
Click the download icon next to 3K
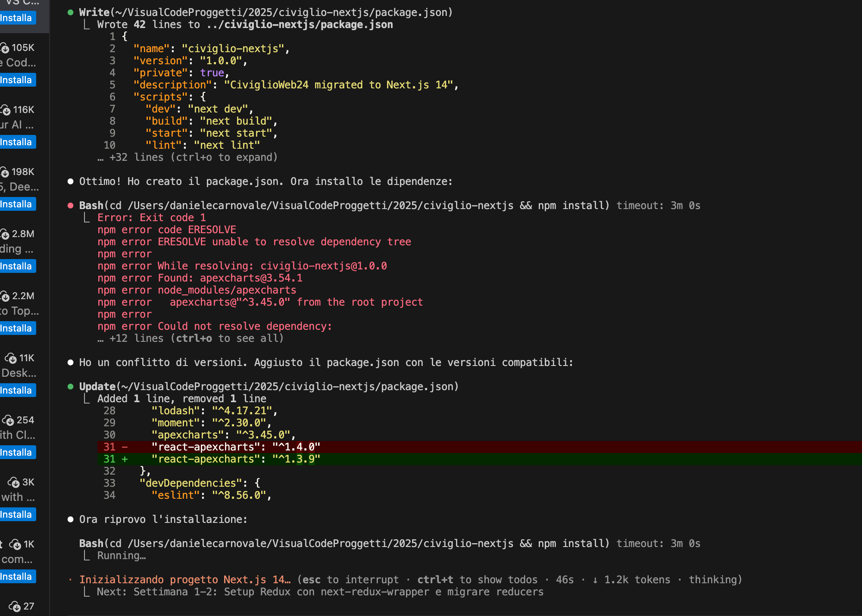click(14, 482)
